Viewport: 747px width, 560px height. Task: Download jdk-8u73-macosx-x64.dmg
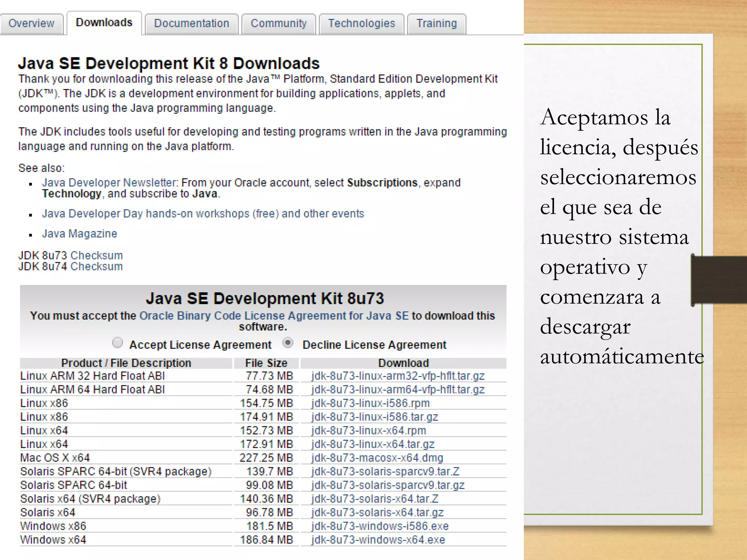[x=377, y=458]
